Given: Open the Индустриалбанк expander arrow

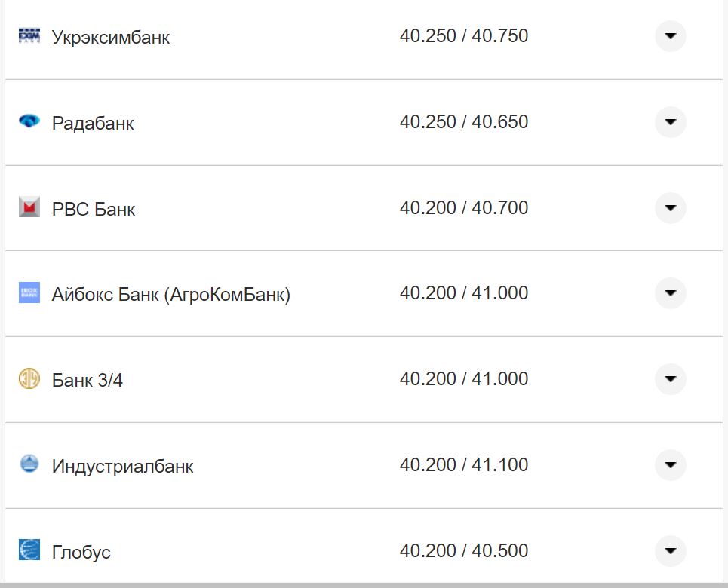Looking at the screenshot, I should tap(670, 465).
